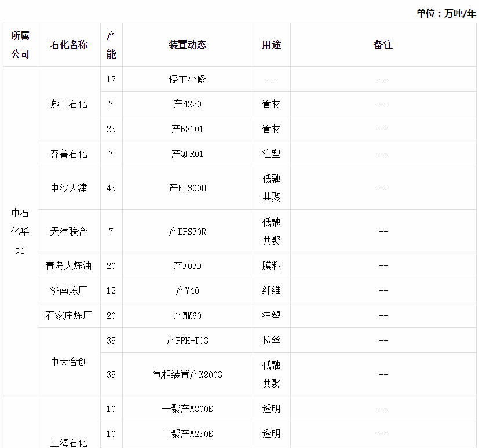Click the 装置动态 column header

tap(187, 45)
